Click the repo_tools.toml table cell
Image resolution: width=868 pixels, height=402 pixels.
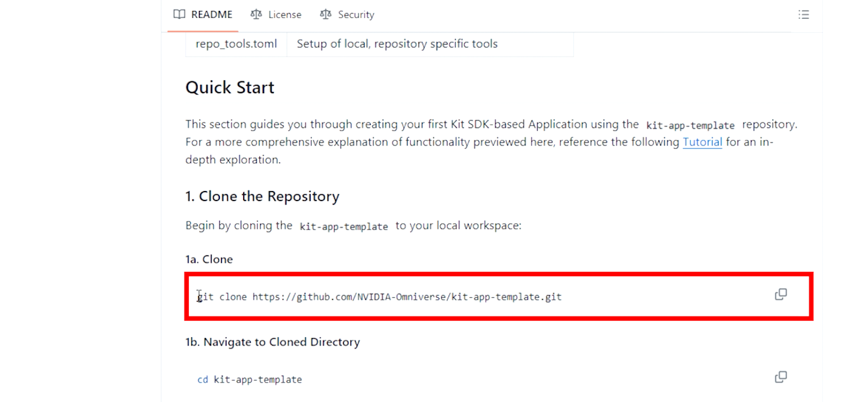tap(236, 44)
